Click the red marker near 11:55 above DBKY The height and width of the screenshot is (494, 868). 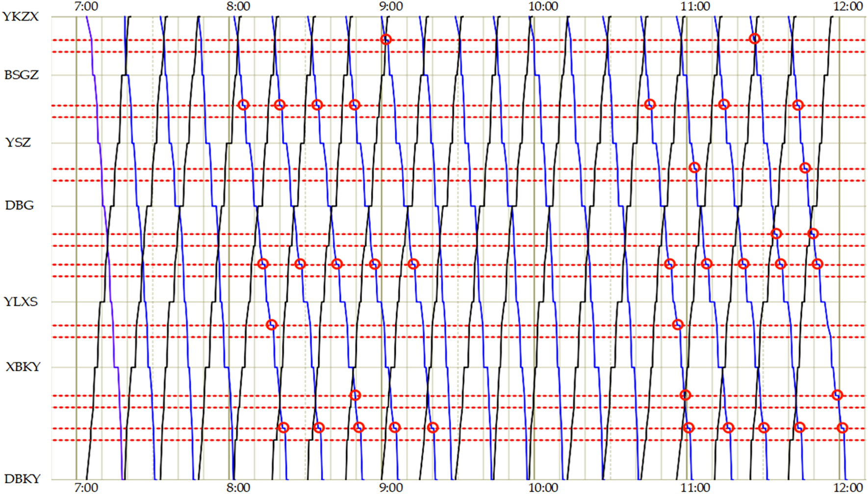pyautogui.click(x=842, y=428)
